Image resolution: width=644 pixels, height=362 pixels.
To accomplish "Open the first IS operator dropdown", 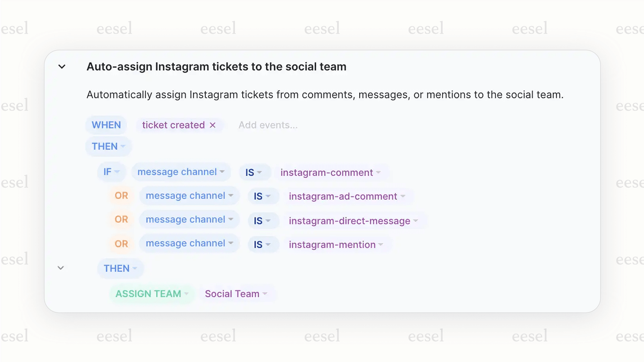I will 254,172.
